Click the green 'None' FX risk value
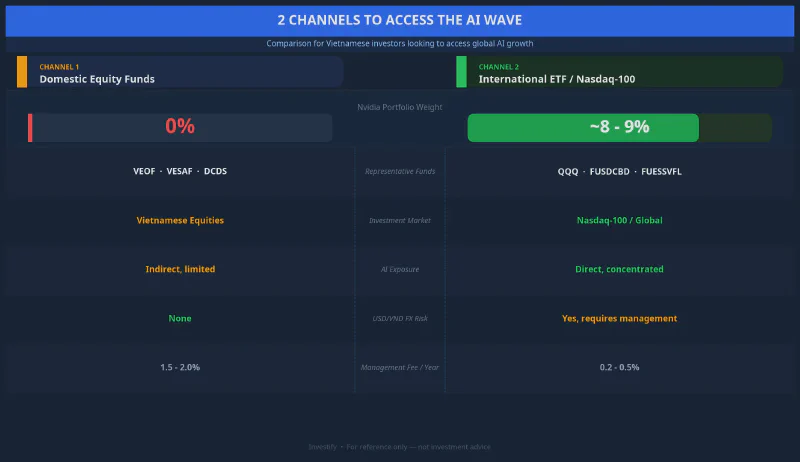The width and height of the screenshot is (800, 462). pos(180,318)
